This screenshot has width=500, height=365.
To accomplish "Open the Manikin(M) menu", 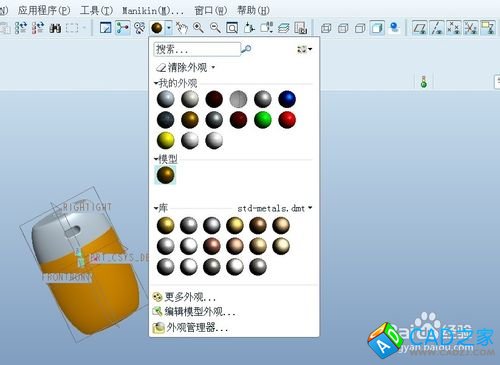I will click(x=153, y=11).
